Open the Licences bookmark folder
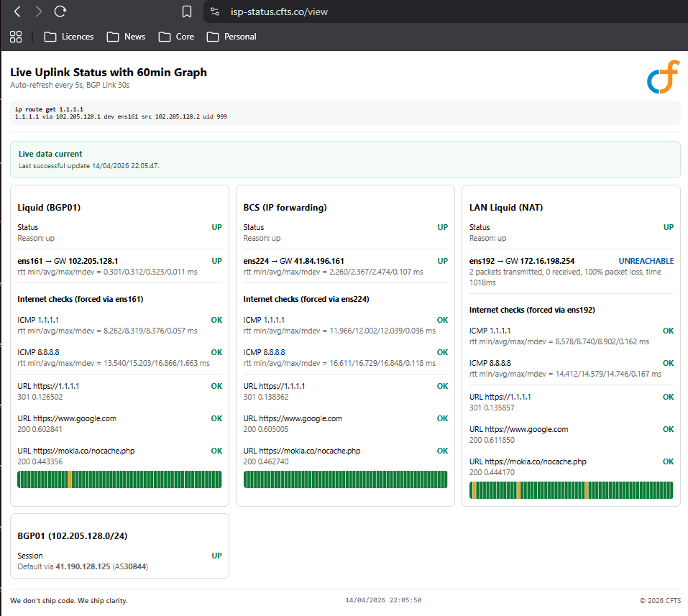The height and width of the screenshot is (616, 688). pos(69,37)
